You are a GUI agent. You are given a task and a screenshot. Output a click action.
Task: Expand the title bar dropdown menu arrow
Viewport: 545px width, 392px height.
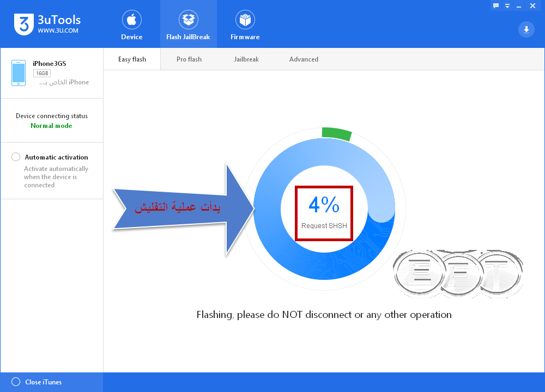click(x=507, y=5)
